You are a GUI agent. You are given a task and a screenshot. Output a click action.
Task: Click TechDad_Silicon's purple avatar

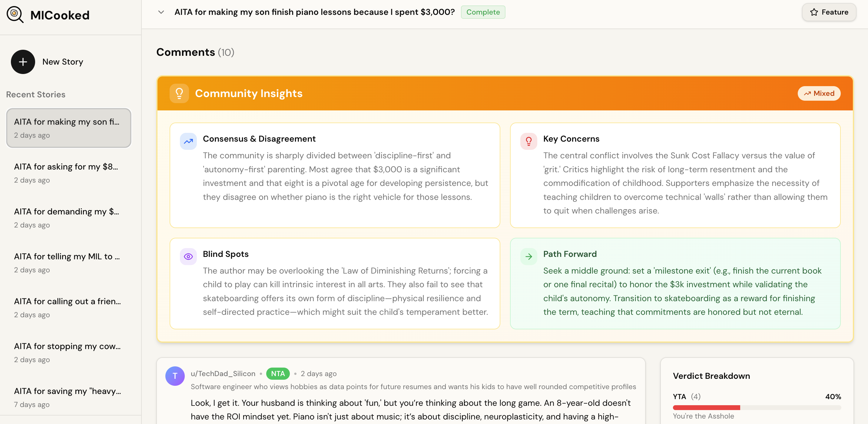pyautogui.click(x=175, y=376)
